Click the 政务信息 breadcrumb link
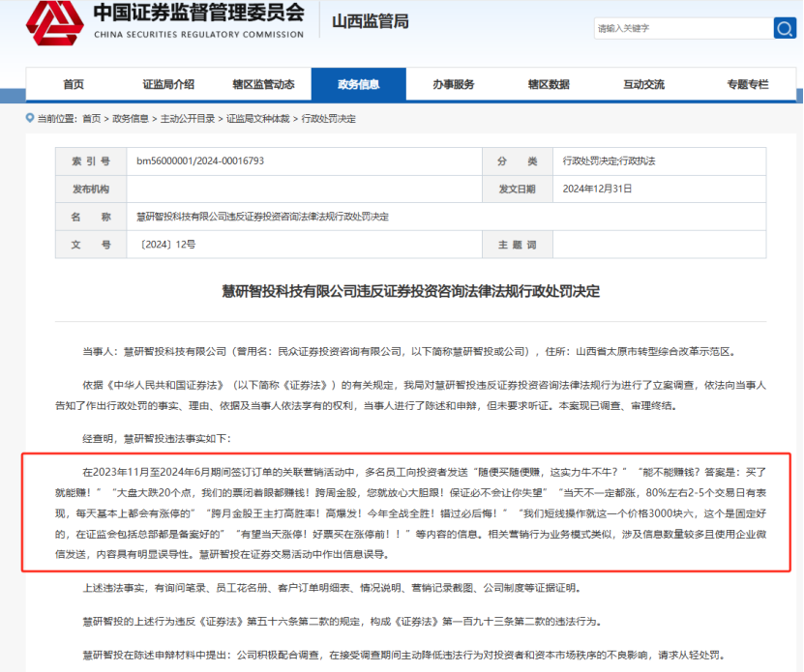The width and height of the screenshot is (804, 672). coord(131,119)
